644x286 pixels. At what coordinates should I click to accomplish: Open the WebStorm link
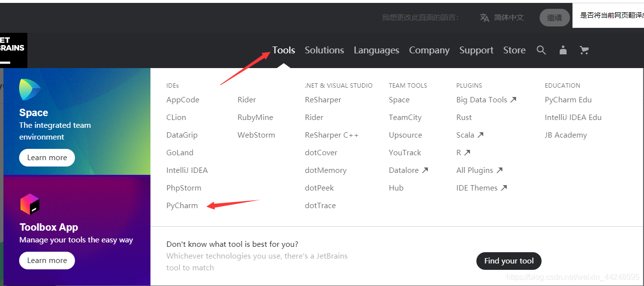(x=256, y=135)
